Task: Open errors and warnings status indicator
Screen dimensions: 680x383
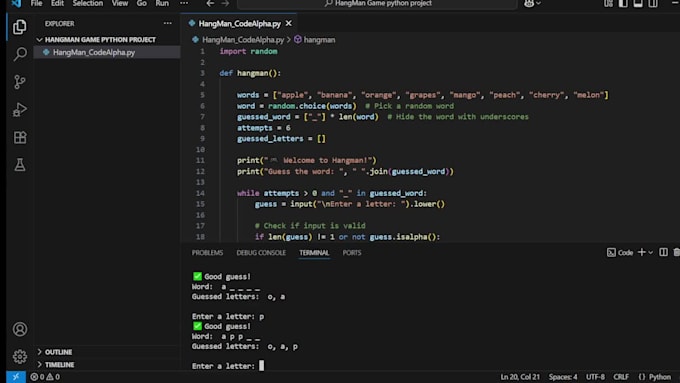Action: click(45, 377)
